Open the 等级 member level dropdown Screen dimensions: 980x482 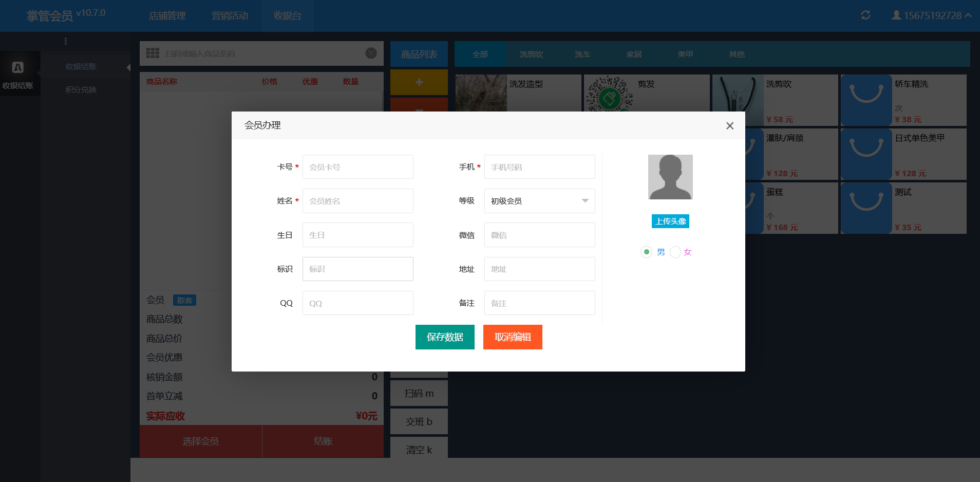(x=539, y=201)
